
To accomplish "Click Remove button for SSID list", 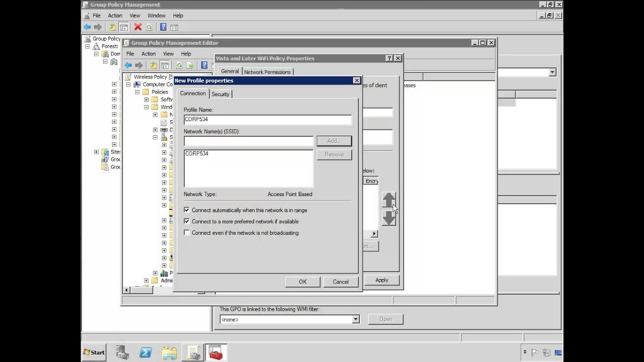I will (x=334, y=155).
